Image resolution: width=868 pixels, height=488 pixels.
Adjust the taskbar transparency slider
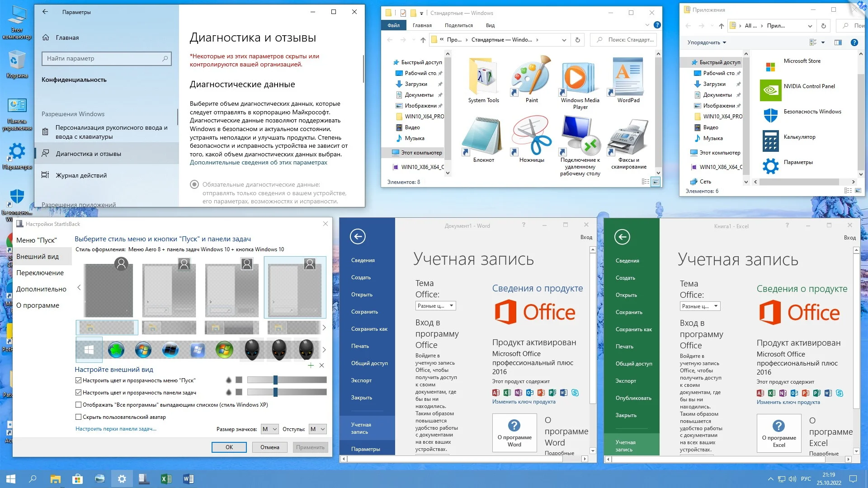pyautogui.click(x=275, y=392)
